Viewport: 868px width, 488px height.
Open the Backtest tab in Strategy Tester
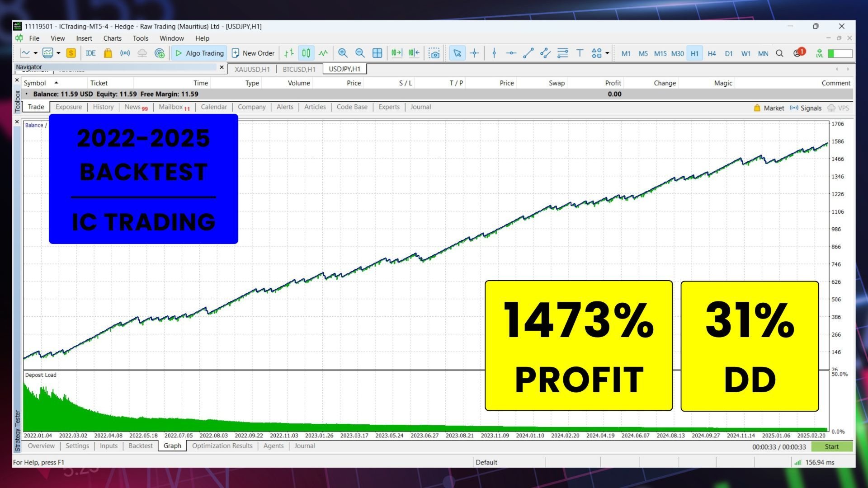point(141,446)
